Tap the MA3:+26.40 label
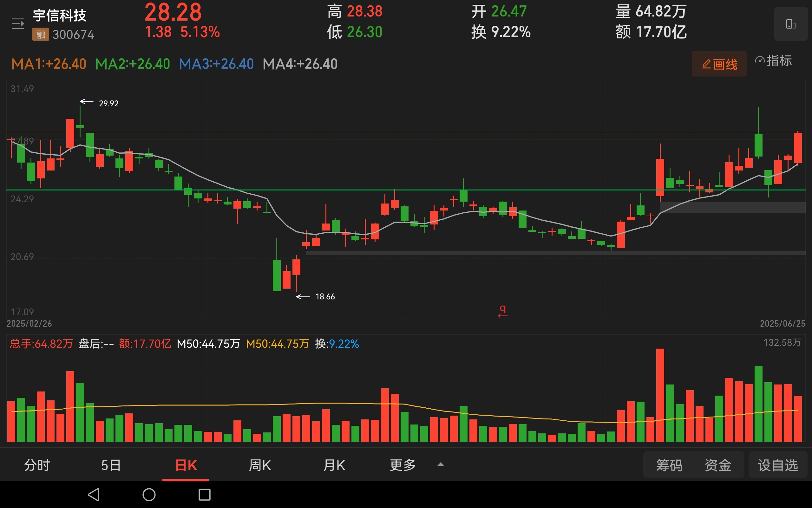 [216, 64]
